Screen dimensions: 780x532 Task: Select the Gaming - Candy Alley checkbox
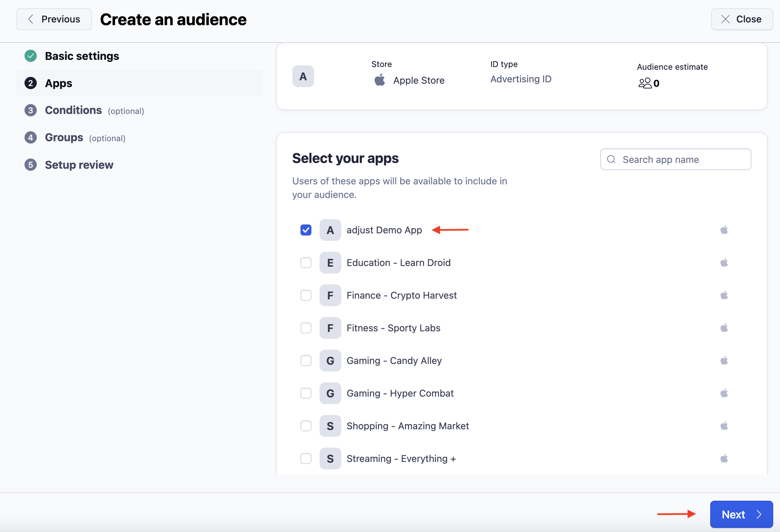tap(306, 361)
